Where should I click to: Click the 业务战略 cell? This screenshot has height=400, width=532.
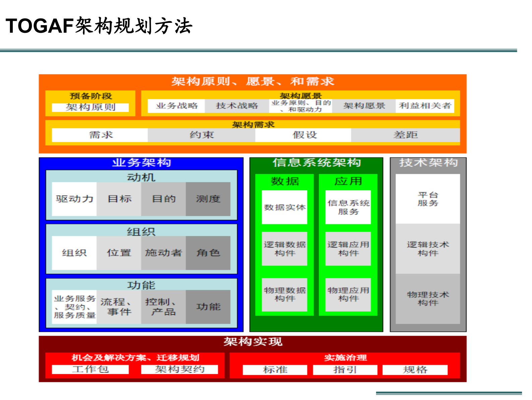tap(176, 106)
